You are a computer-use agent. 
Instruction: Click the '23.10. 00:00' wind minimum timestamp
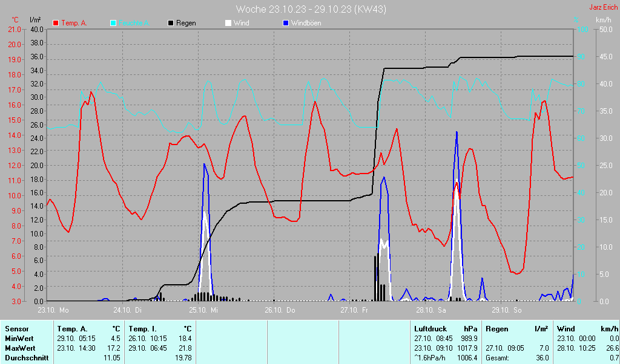576,339
